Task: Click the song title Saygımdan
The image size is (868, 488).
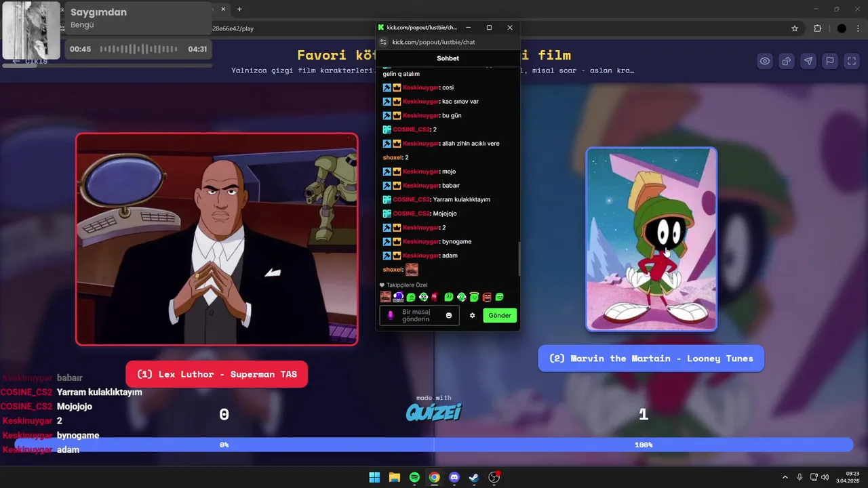Action: pos(98,12)
